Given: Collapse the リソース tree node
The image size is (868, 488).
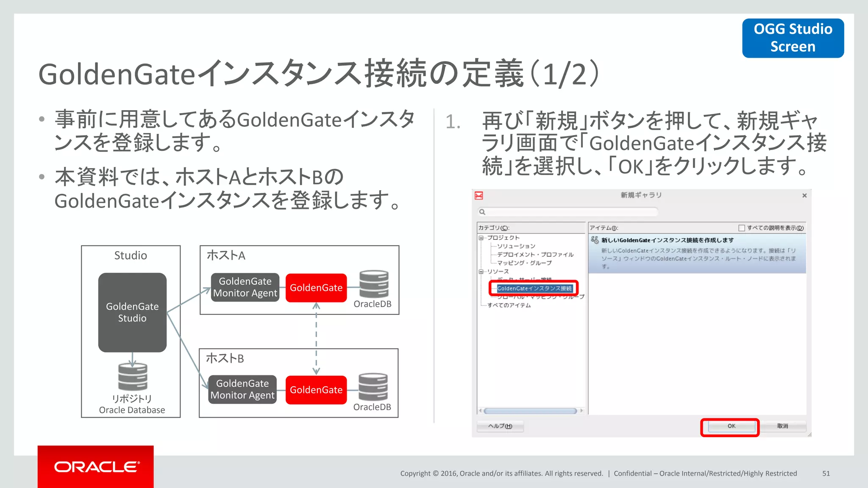Looking at the screenshot, I should (481, 272).
